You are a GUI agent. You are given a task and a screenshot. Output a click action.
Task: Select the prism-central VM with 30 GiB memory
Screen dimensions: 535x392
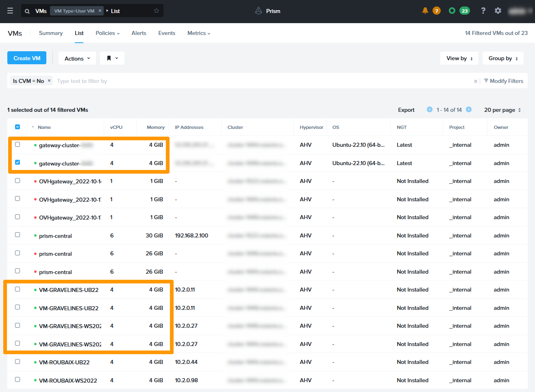point(17,235)
